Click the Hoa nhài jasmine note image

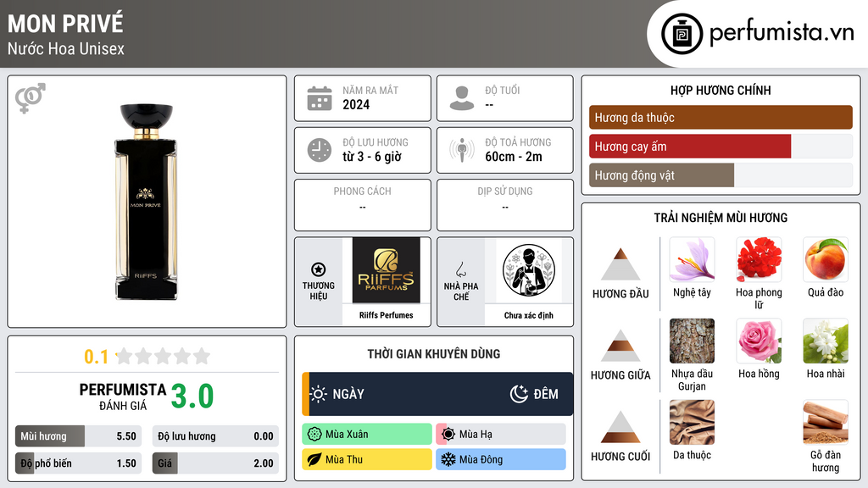[x=826, y=341]
